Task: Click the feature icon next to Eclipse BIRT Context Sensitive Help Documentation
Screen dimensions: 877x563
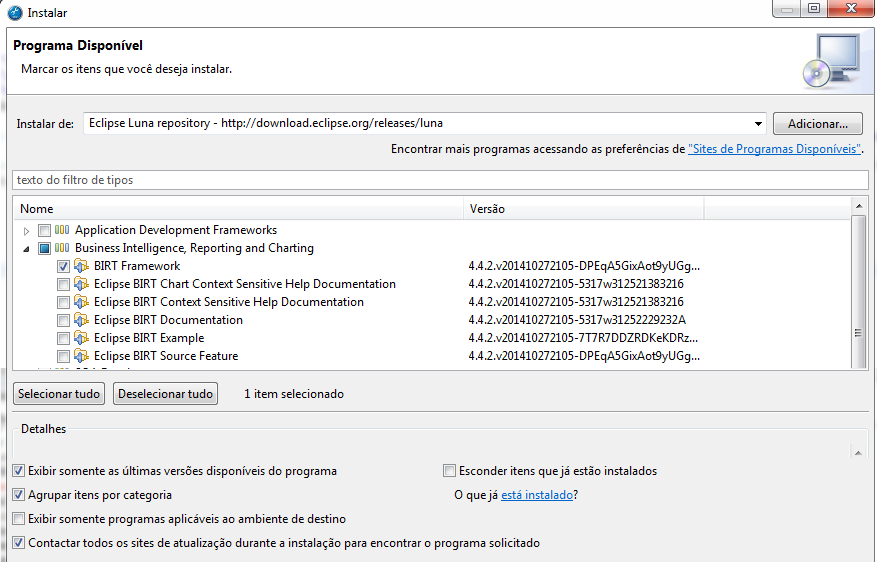Action: [82, 302]
